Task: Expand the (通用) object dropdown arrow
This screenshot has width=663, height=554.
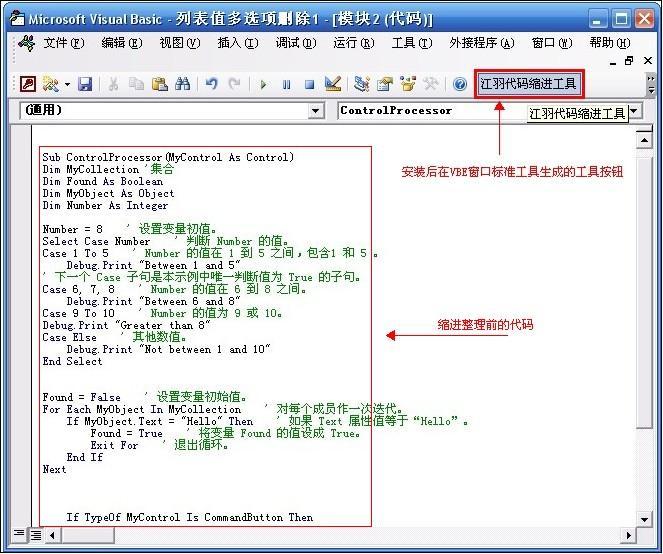Action: coord(315,111)
